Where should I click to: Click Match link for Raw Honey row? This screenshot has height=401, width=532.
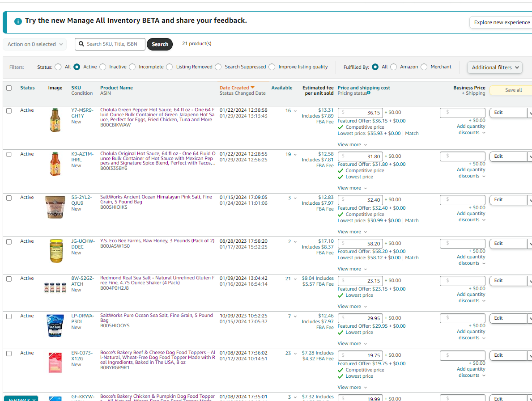[412, 257]
